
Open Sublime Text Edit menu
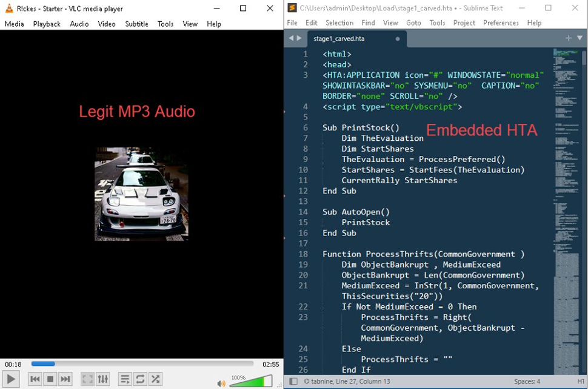click(311, 22)
